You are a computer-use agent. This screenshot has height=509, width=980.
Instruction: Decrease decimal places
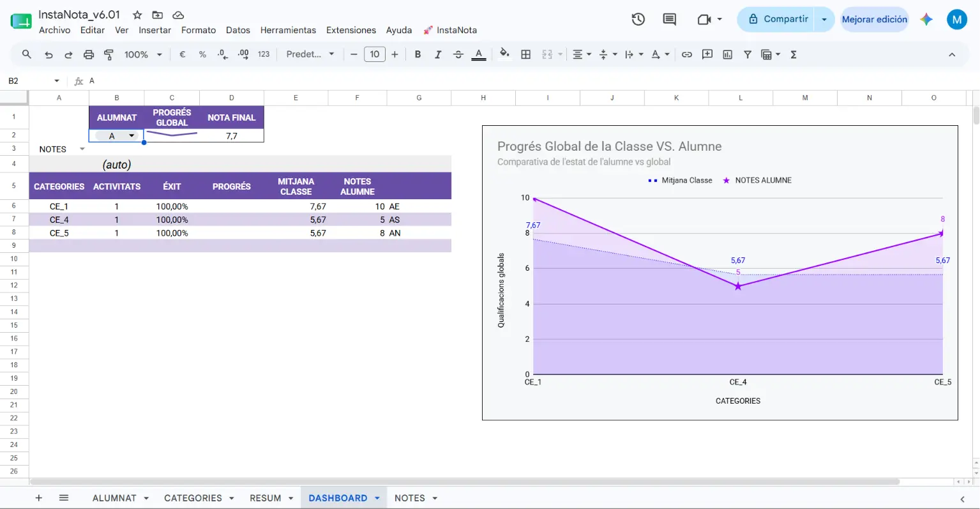pyautogui.click(x=222, y=54)
